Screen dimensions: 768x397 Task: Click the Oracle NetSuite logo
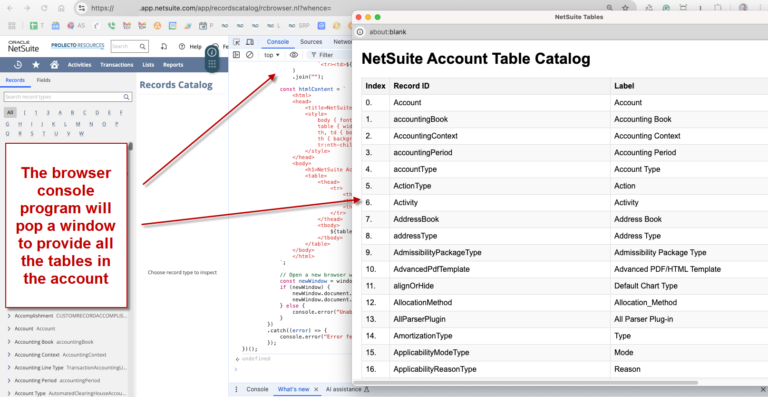(x=24, y=47)
